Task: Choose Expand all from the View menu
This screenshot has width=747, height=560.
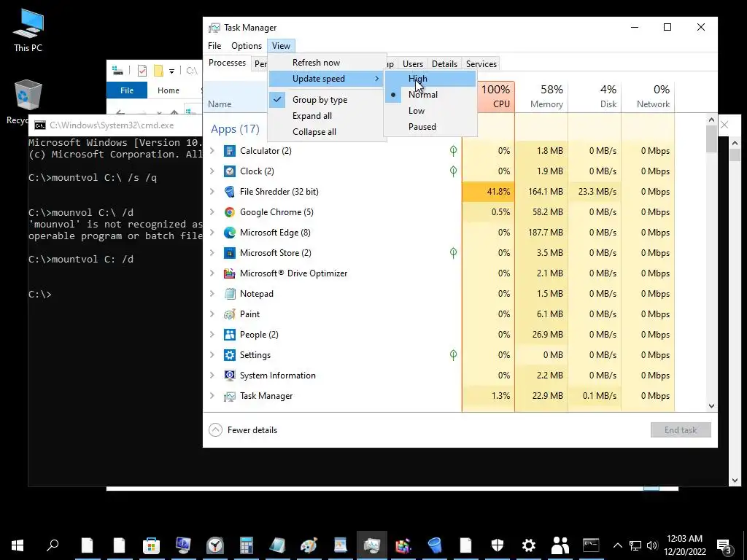Action: coord(326,116)
